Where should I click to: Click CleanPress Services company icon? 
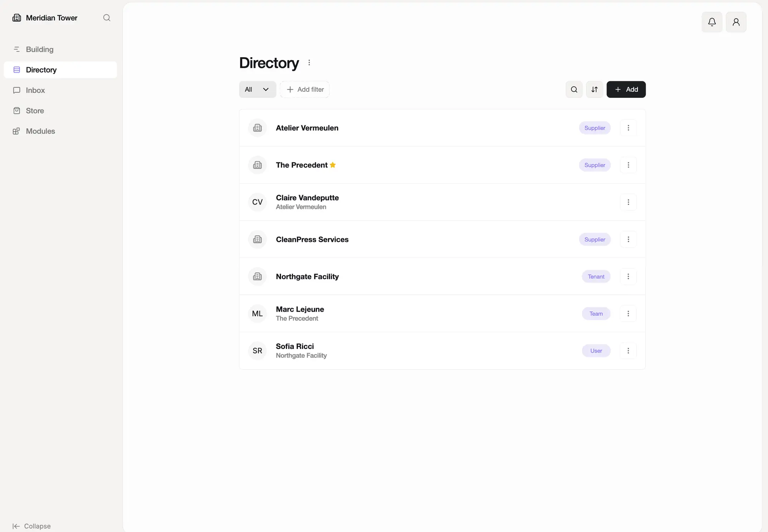(x=257, y=239)
